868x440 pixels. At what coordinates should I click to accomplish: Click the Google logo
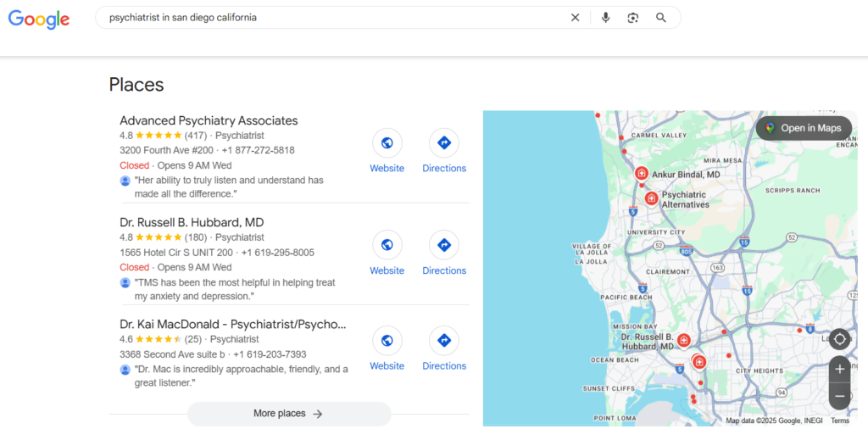pyautogui.click(x=39, y=19)
